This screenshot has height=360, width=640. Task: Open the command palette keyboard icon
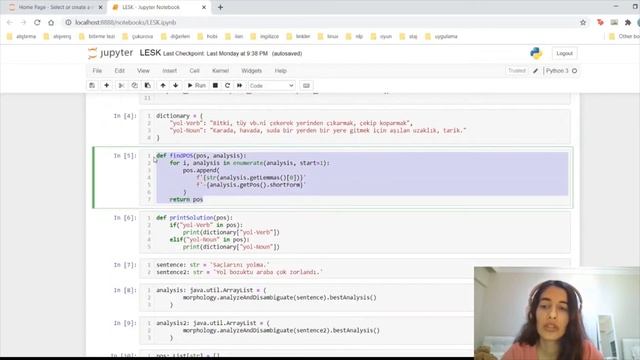tap(306, 85)
